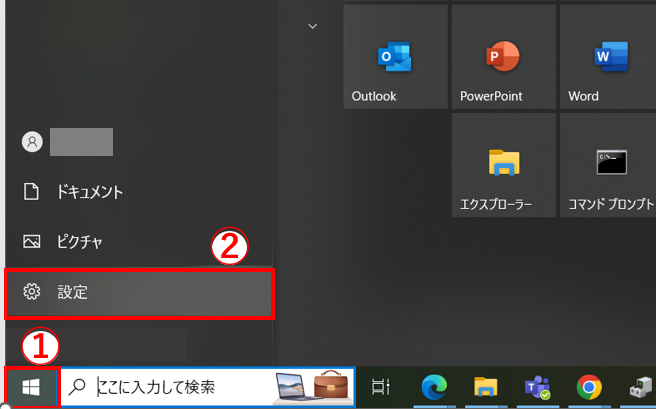Open 設定 in the Start menu
656x409 pixels.
tap(139, 292)
